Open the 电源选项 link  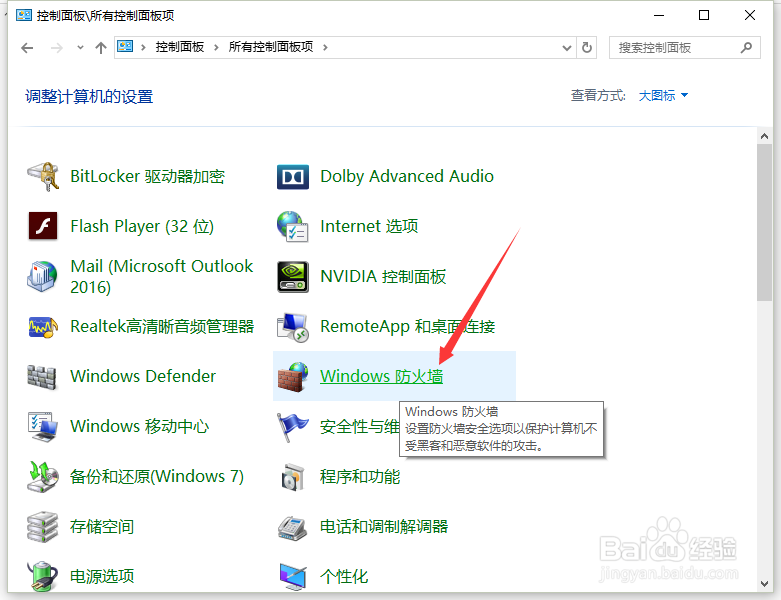[102, 576]
